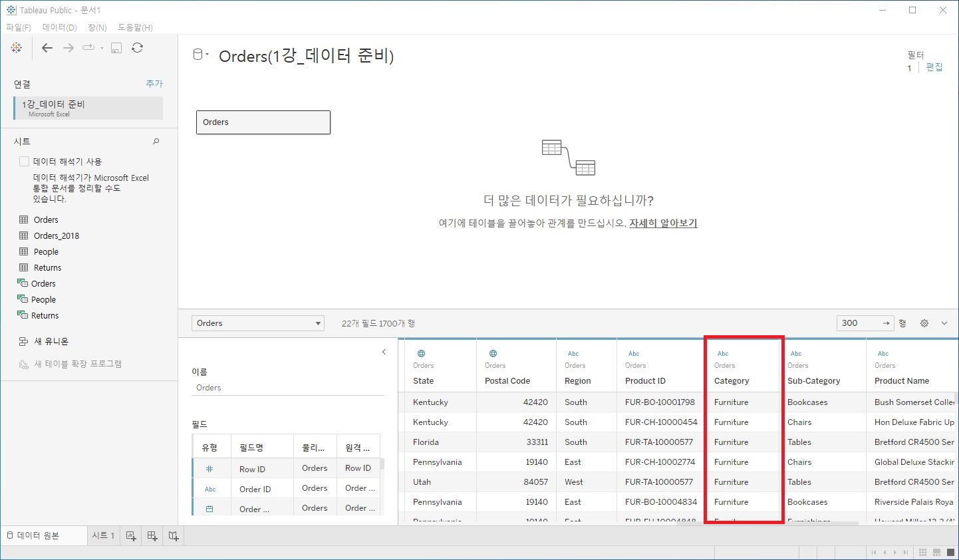Screen dimensions: 959x560
Task: Open the data source cylinder icon menu
Action: tap(200, 55)
